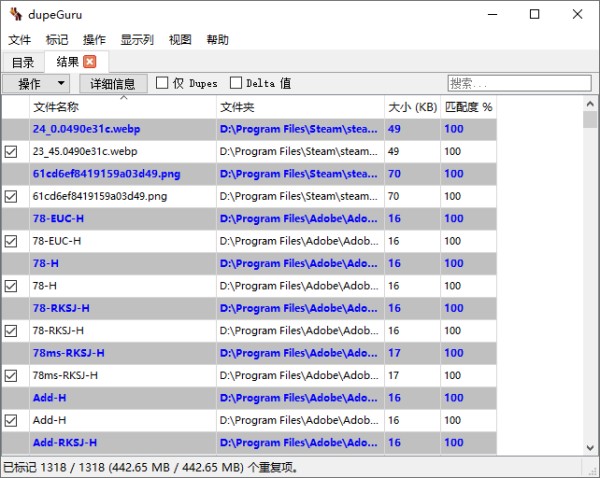Viewport: 600px width, 478px height.
Task: Click the dupeGuru app icon in title bar
Action: pyautogui.click(x=16, y=14)
